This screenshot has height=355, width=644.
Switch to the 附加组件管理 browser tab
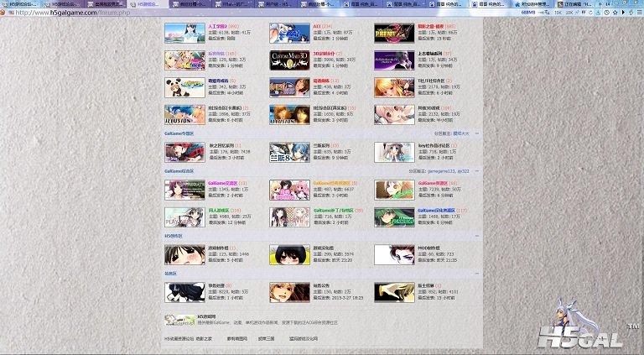pos(532,4)
